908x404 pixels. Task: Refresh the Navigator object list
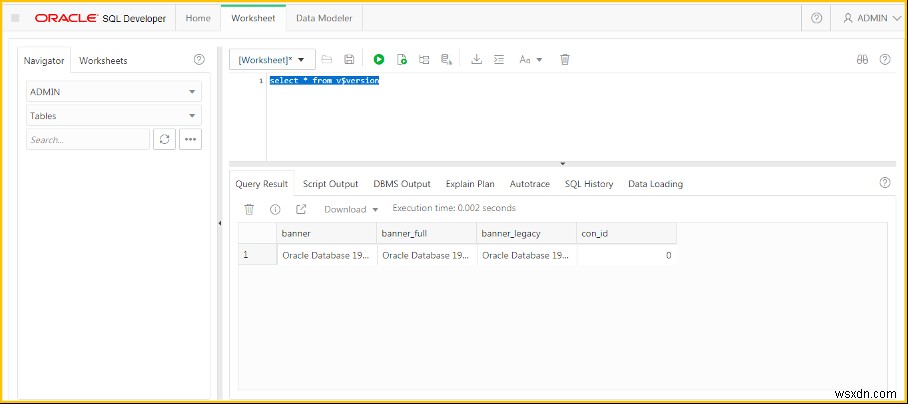click(x=164, y=140)
